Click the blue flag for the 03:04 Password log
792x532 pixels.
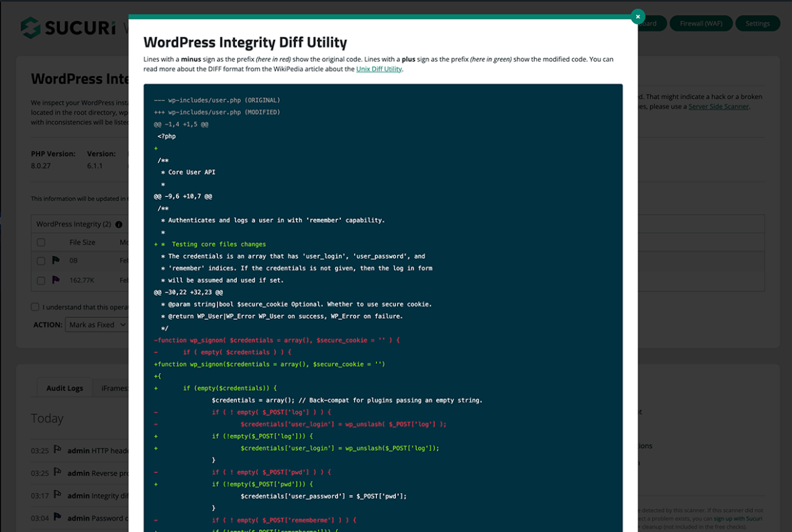click(58, 517)
